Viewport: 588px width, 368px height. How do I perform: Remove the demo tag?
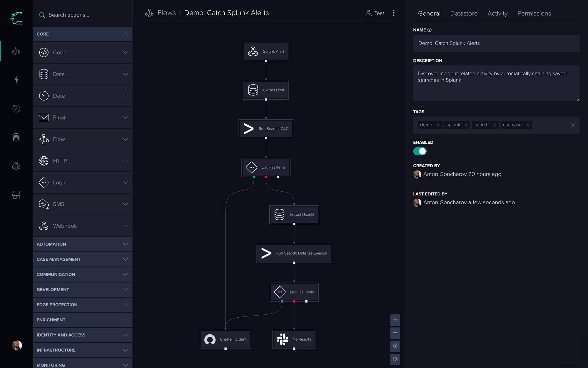tap(438, 125)
